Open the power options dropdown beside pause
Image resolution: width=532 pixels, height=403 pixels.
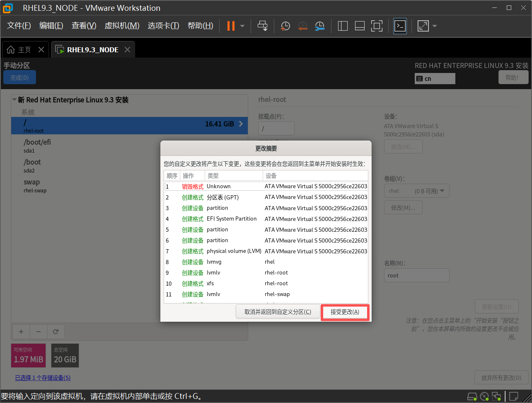pyautogui.click(x=242, y=26)
